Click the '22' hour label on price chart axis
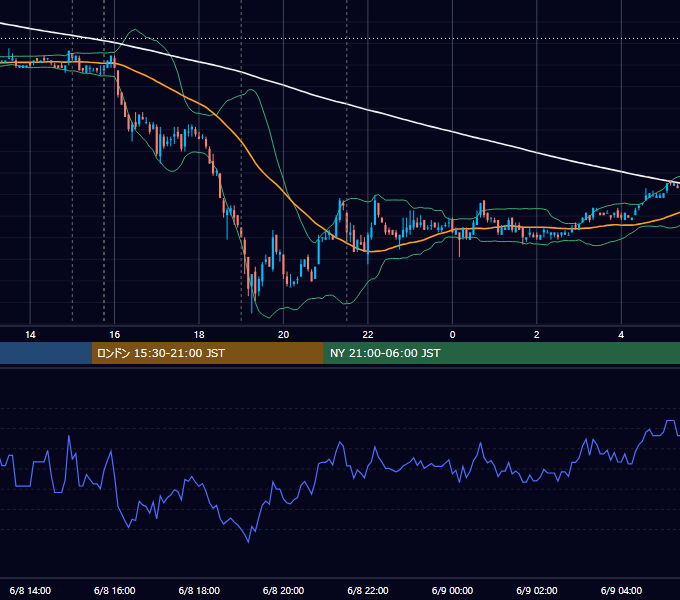 [368, 335]
